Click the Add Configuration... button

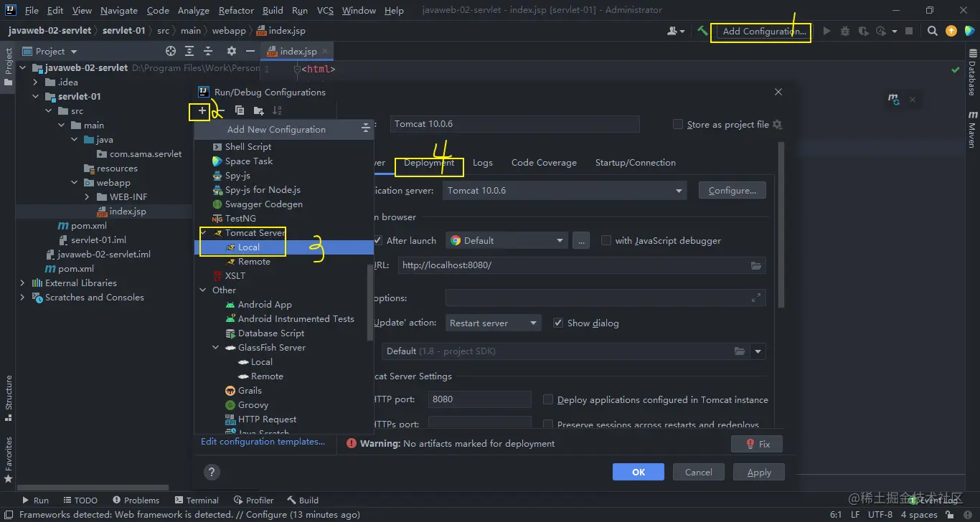pyautogui.click(x=764, y=31)
